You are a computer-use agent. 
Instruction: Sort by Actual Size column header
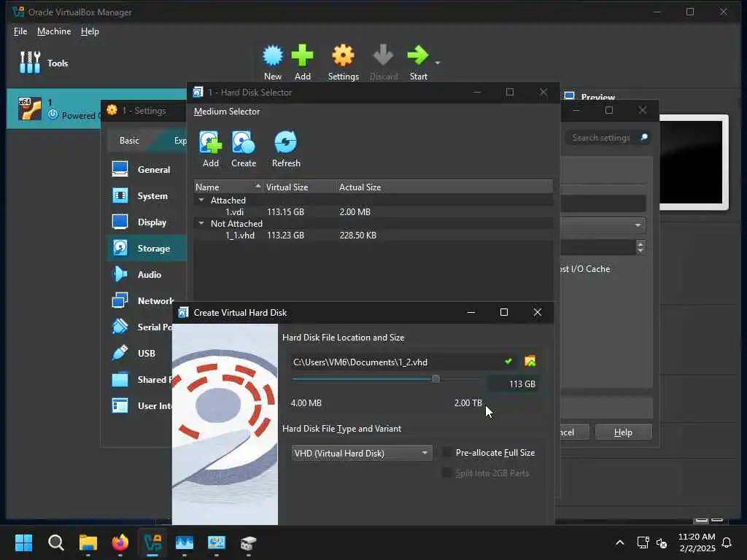point(444,187)
